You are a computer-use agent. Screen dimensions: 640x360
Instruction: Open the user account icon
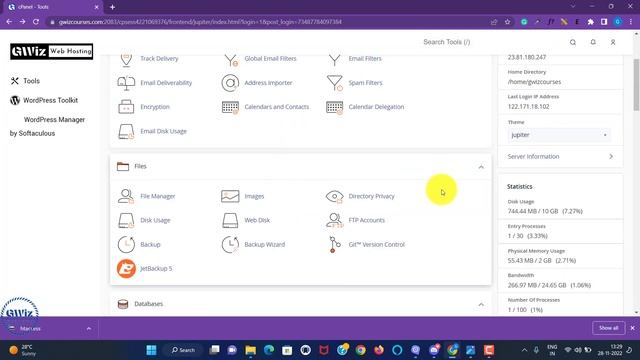(x=613, y=42)
